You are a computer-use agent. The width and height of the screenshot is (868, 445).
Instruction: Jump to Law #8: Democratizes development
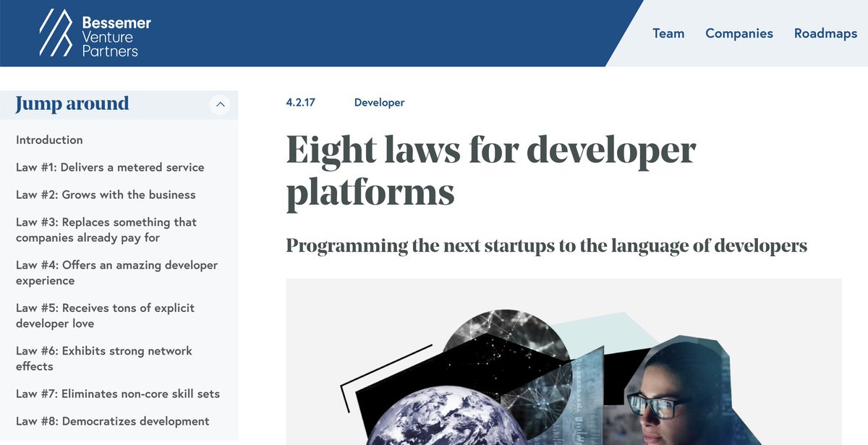[113, 421]
